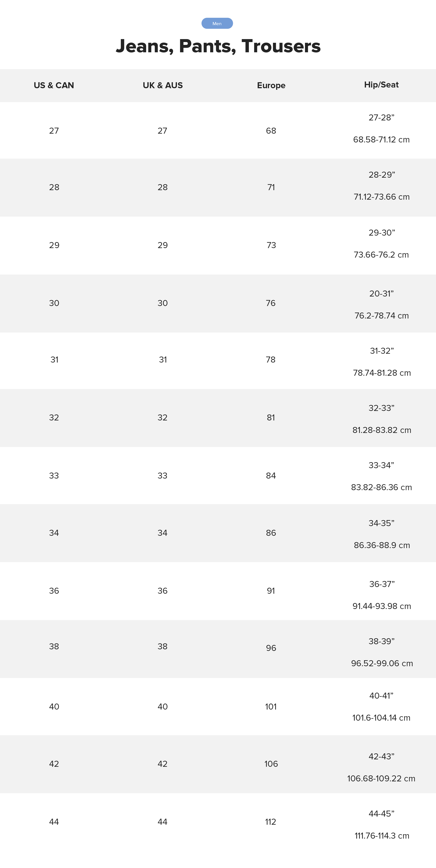Select Europe size 73 in the table
The width and height of the screenshot is (436, 868).
coord(271,245)
